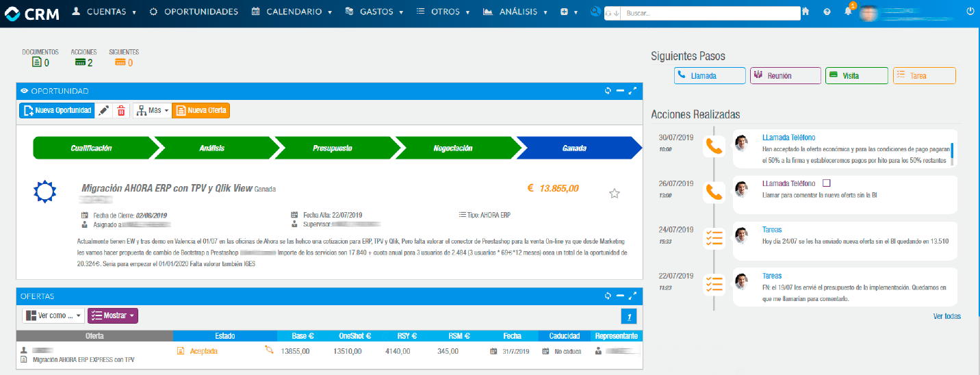Viewport: 980px width, 375px height.
Task: Add a Llamada next step
Action: click(710, 76)
